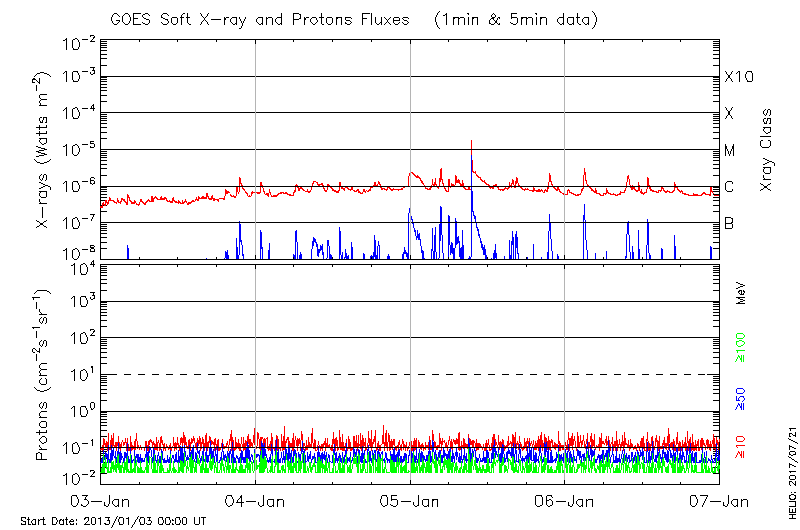Click the green ≥100 MeV legend label
Viewport: 800px width, 530px height.
click(742, 345)
